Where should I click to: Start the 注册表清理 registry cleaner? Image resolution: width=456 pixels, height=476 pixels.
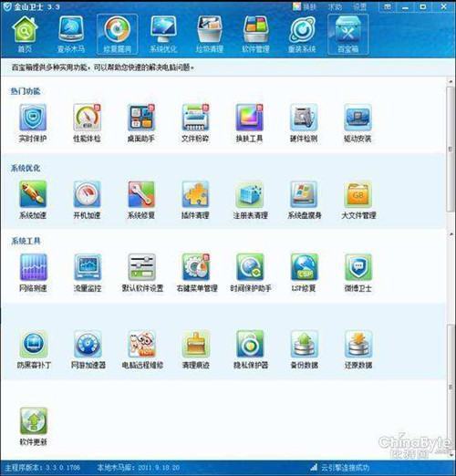coord(250,200)
